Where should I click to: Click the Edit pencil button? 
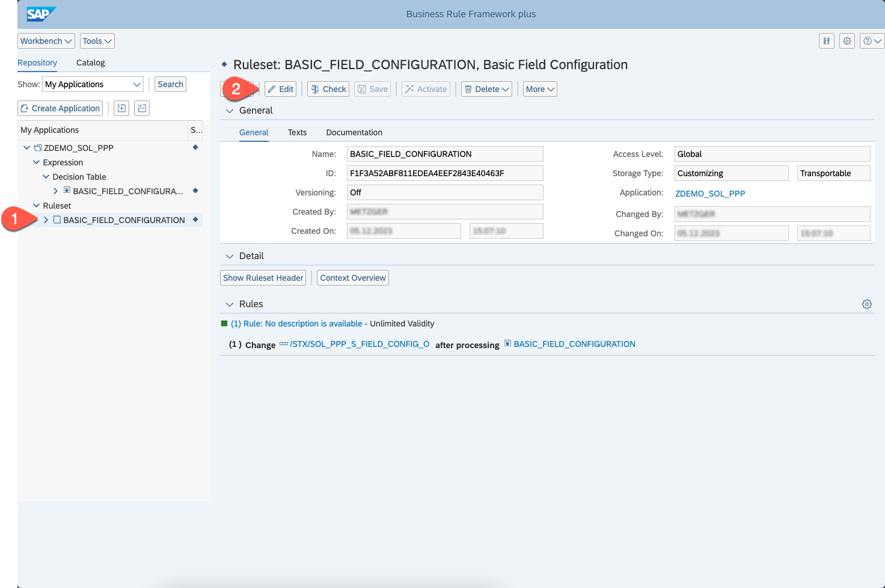(x=281, y=89)
